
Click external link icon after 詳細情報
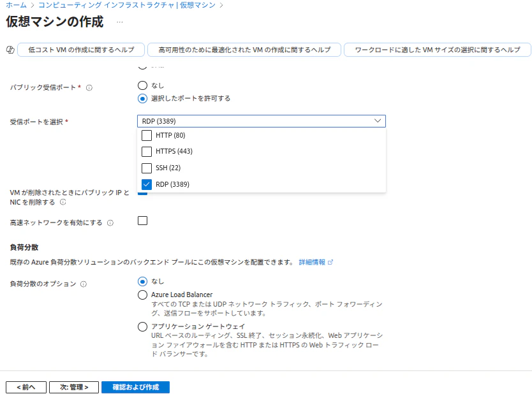tap(330, 262)
